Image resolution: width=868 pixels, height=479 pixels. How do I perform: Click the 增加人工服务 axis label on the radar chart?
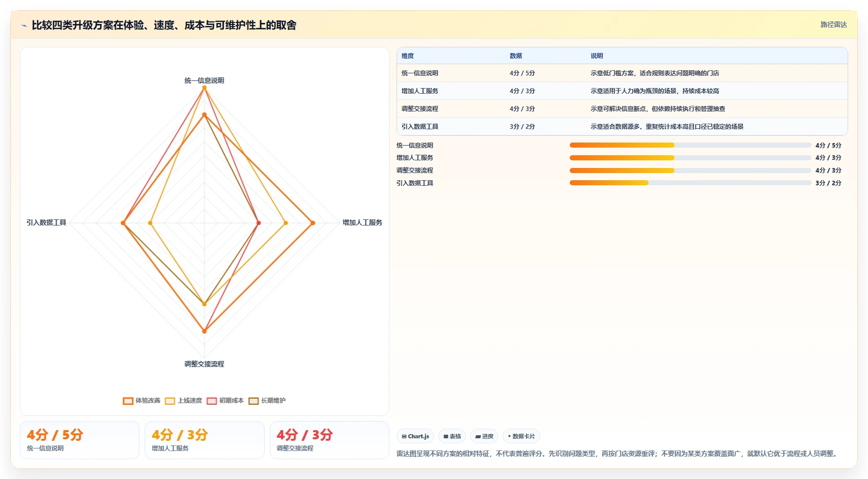pyautogui.click(x=362, y=222)
